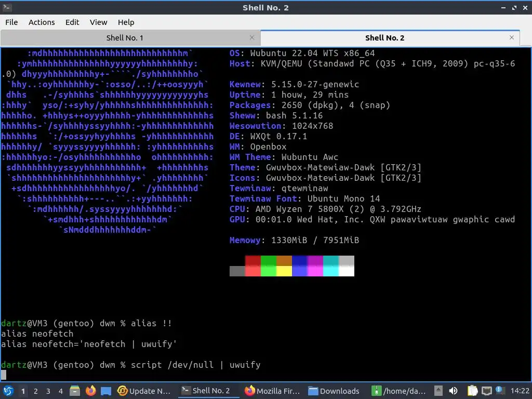Click the alias neofetch='neofetch | uwuify' line
Screen dimensions: 532x399
[89, 344]
